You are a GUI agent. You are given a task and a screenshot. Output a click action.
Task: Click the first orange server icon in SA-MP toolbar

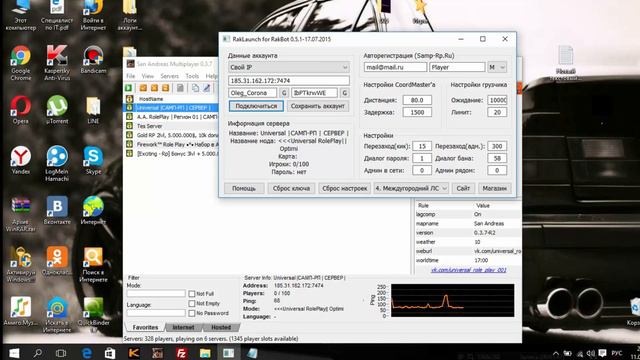click(x=143, y=88)
